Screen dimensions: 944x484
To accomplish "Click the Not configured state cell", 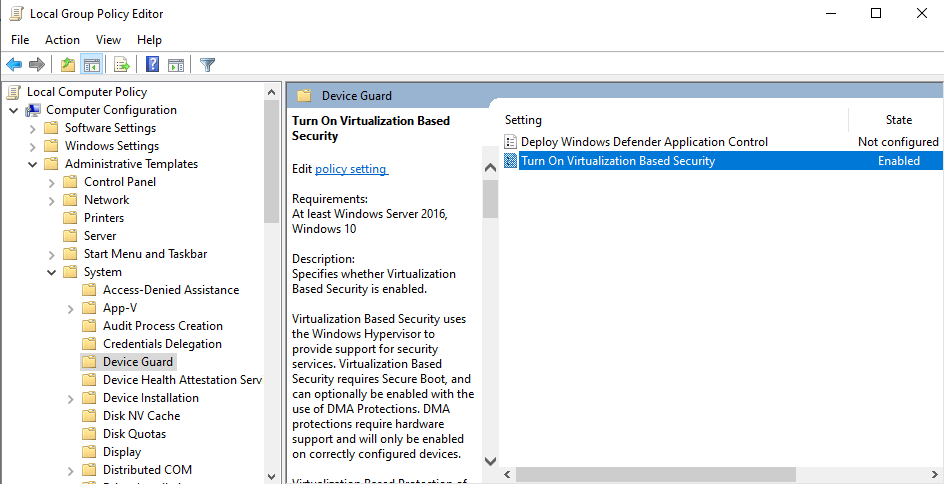I will click(898, 142).
